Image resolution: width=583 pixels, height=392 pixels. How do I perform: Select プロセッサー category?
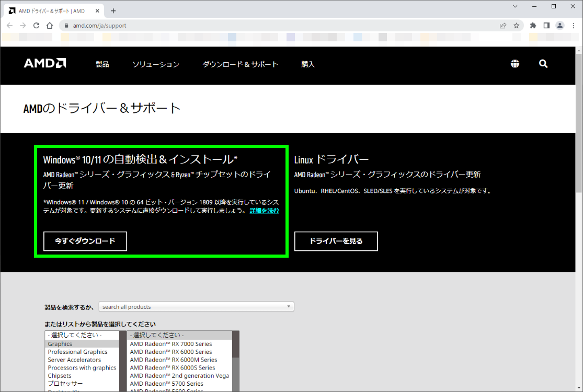(82, 384)
